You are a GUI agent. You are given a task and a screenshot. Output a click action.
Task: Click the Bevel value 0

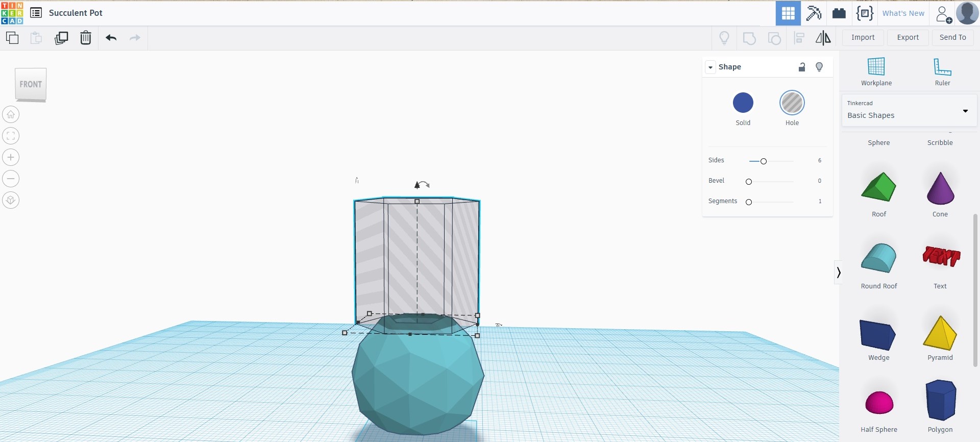coord(820,181)
